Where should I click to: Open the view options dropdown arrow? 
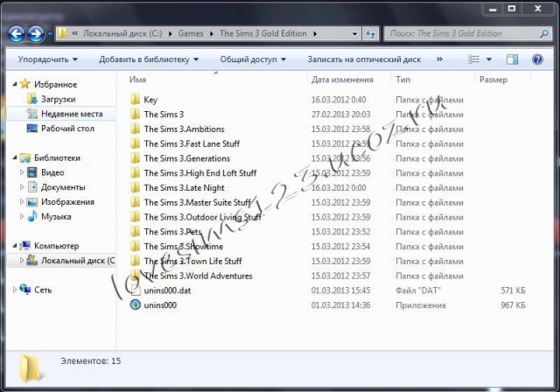coord(489,59)
